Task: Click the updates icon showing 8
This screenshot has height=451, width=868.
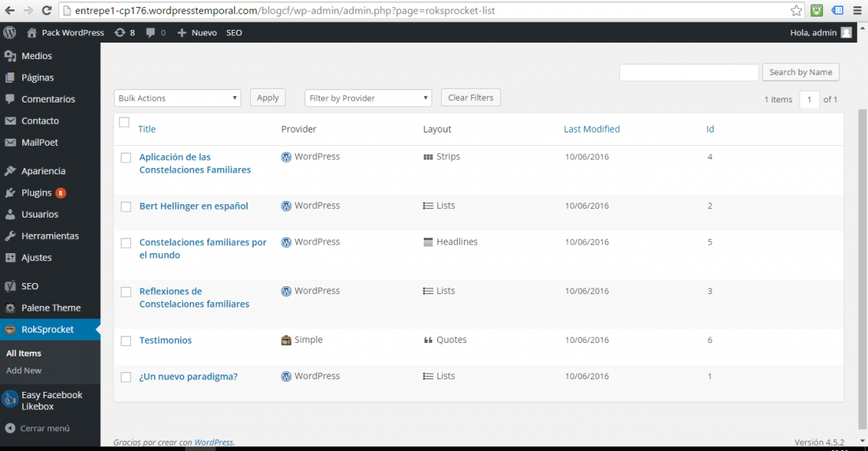Action: 120,32
